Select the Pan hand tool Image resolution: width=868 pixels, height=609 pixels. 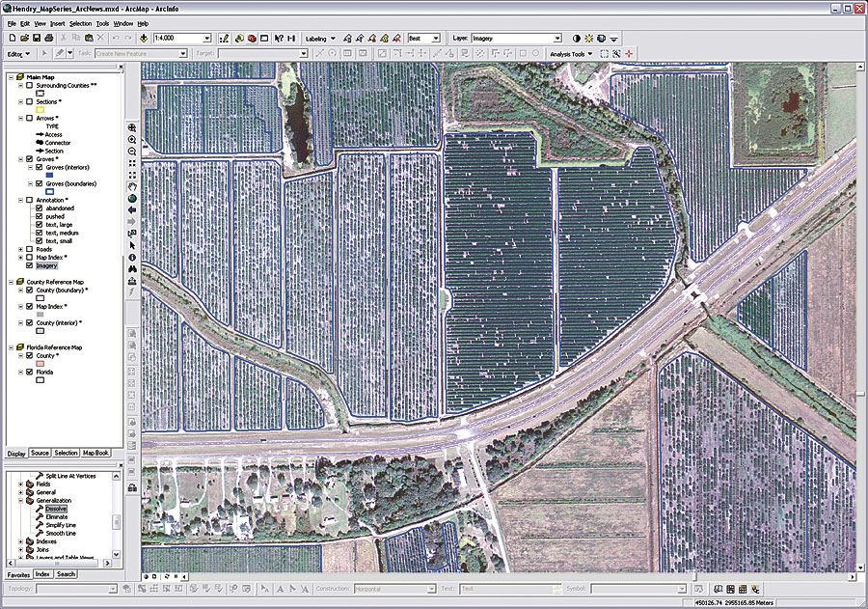tap(132, 186)
